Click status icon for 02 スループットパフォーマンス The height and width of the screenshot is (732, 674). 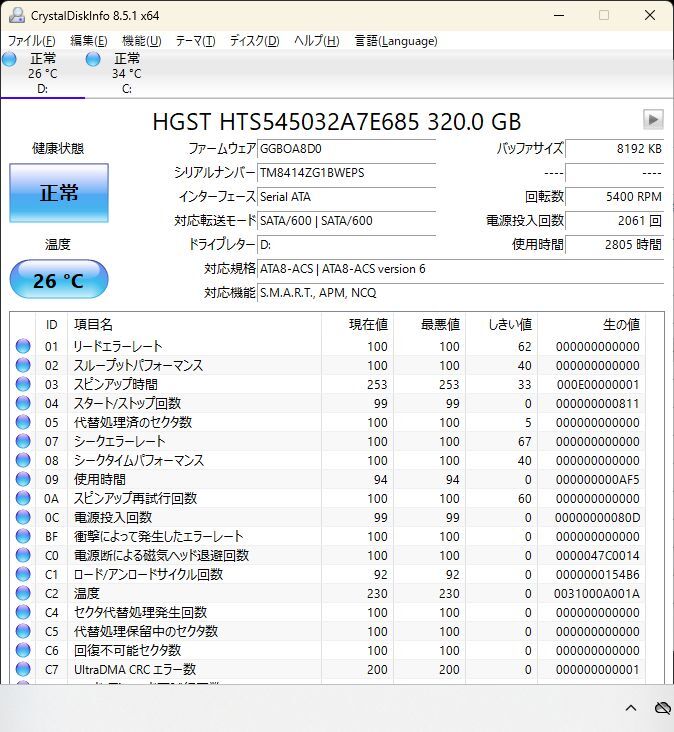[23, 365]
